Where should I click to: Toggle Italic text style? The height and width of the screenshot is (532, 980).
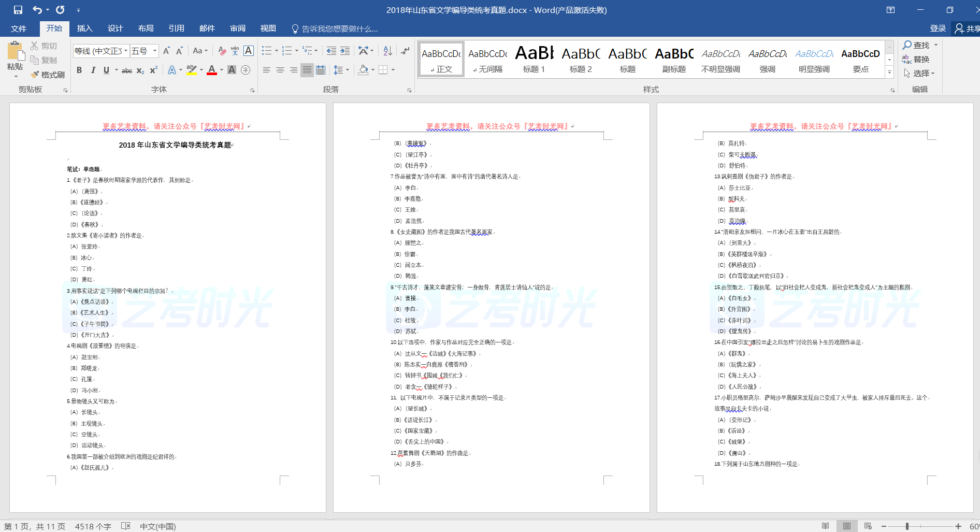pos(93,70)
